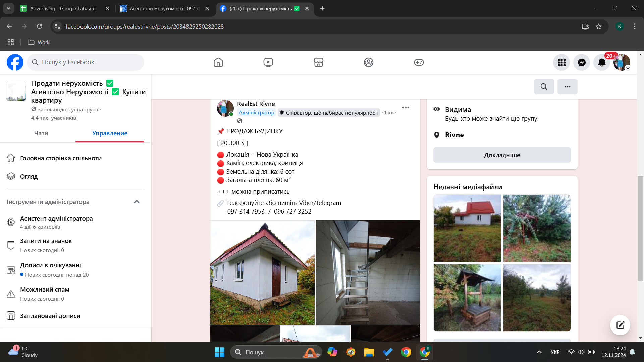
Task: Open post options three-dot menu
Action: tap(406, 108)
